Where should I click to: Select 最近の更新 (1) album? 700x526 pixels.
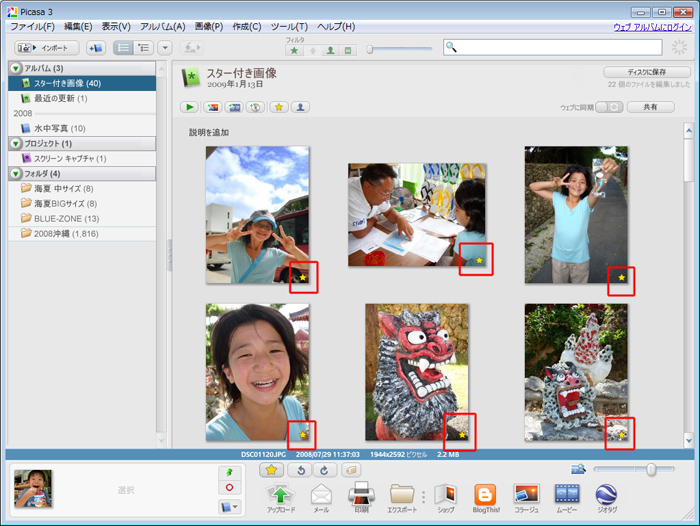pyautogui.click(x=82, y=98)
